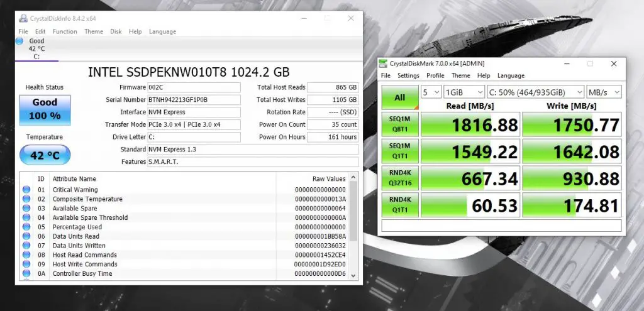Open Theme menu in CrystalDiskInfo
The width and height of the screenshot is (644, 311).
(x=94, y=31)
